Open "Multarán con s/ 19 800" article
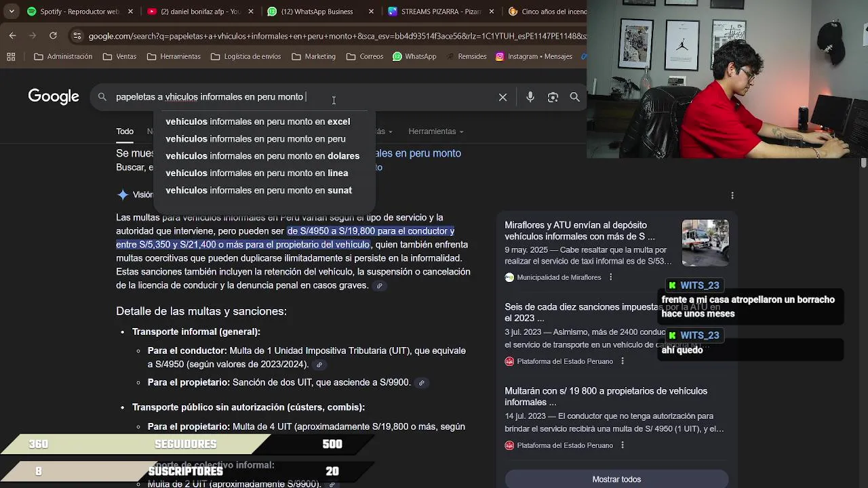868x488 pixels. (606, 396)
